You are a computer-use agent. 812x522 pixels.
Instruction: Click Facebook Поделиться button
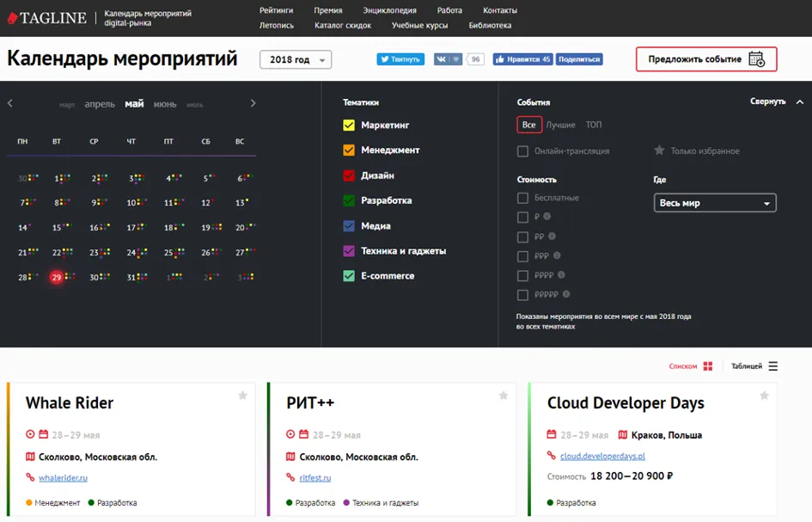tap(579, 59)
